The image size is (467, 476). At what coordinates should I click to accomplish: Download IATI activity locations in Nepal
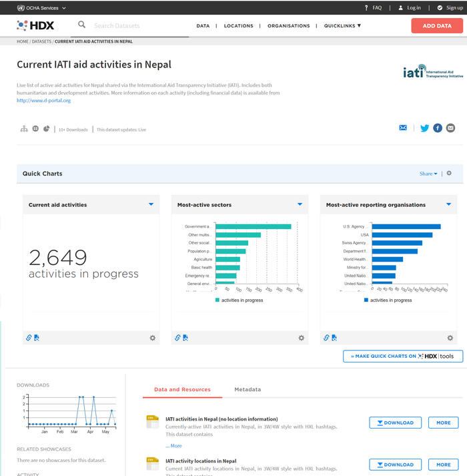[395, 465]
